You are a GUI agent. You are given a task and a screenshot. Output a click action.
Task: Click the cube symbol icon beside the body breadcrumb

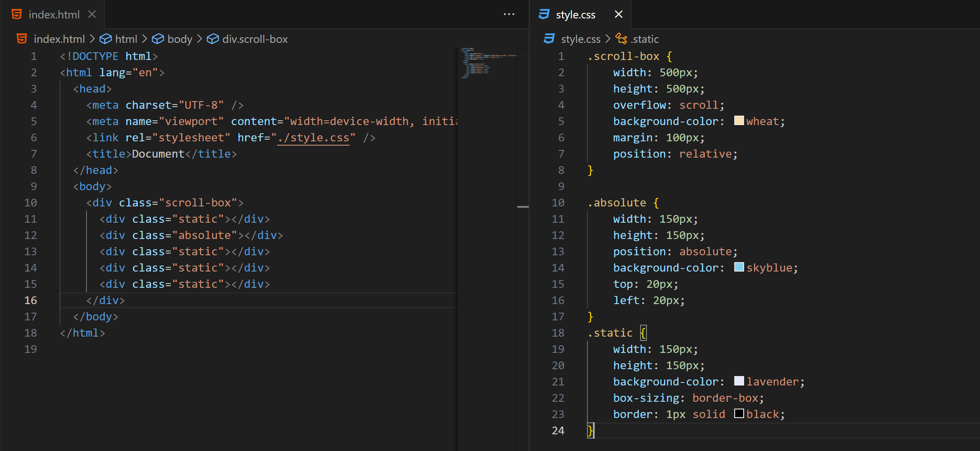[158, 39]
